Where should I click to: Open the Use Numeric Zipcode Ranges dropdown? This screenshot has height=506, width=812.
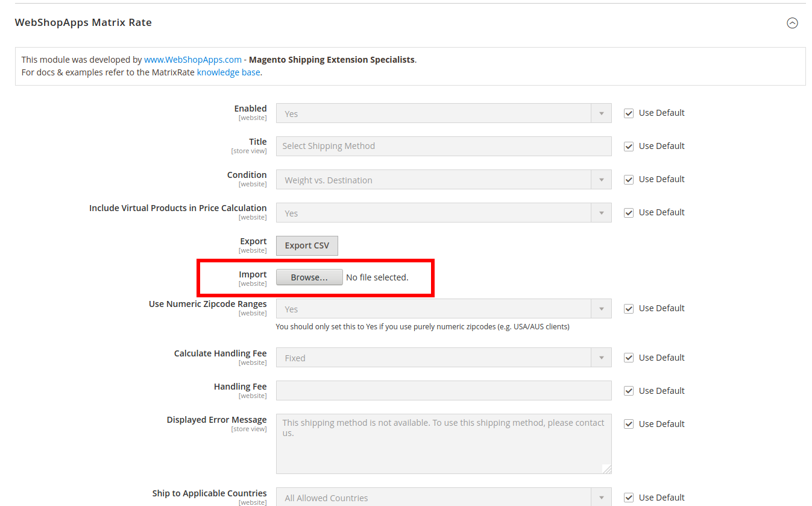point(443,309)
